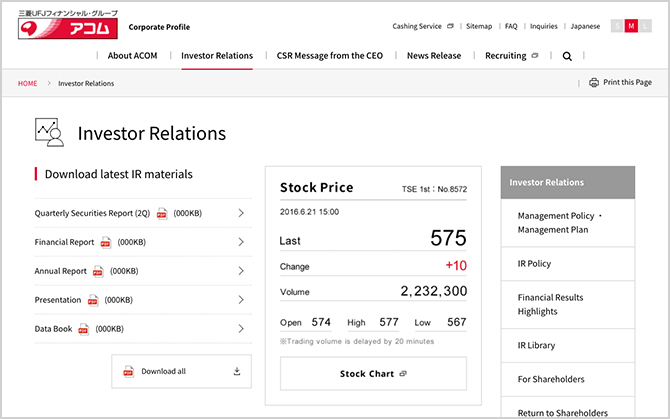Click chevron arrow on Data Book row
The image size is (670, 419).
pyautogui.click(x=241, y=329)
